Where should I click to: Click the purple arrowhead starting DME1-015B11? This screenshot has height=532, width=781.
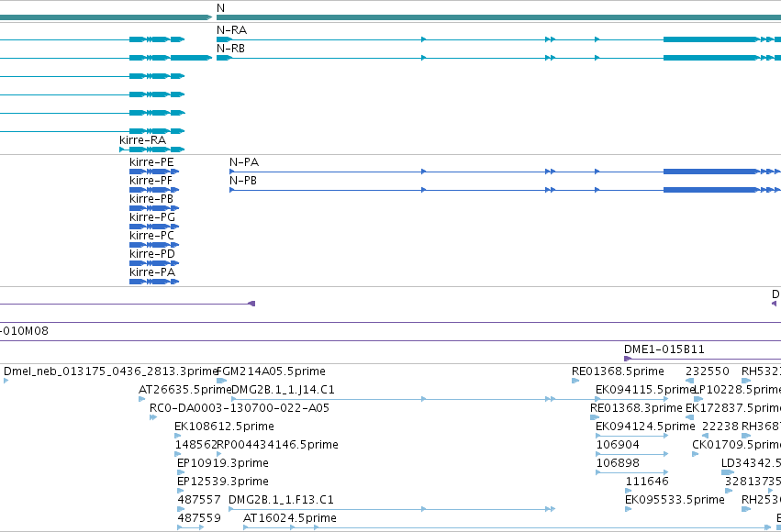[628, 359]
